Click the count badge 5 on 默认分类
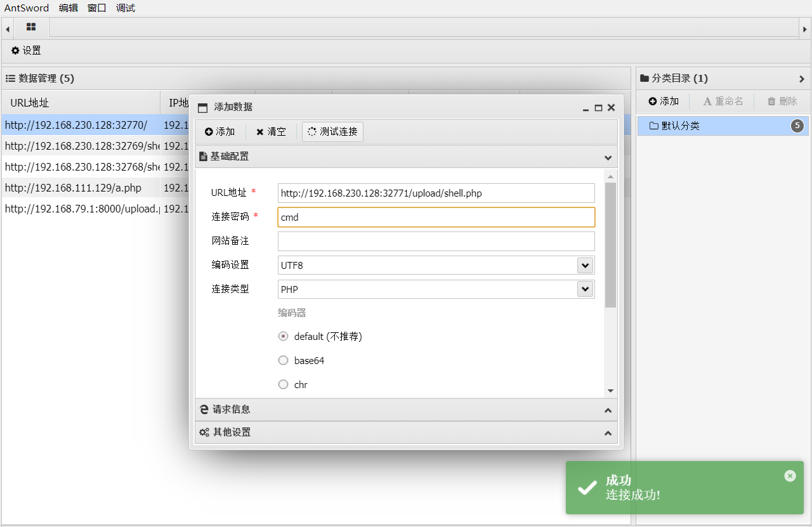 click(x=797, y=126)
